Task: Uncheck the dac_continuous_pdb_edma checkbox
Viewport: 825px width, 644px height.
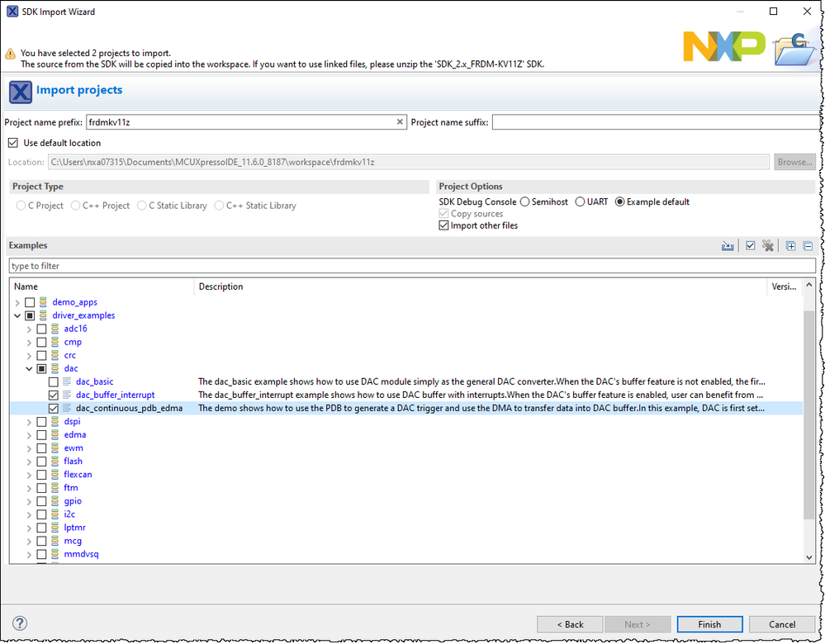Action: pyautogui.click(x=53, y=409)
